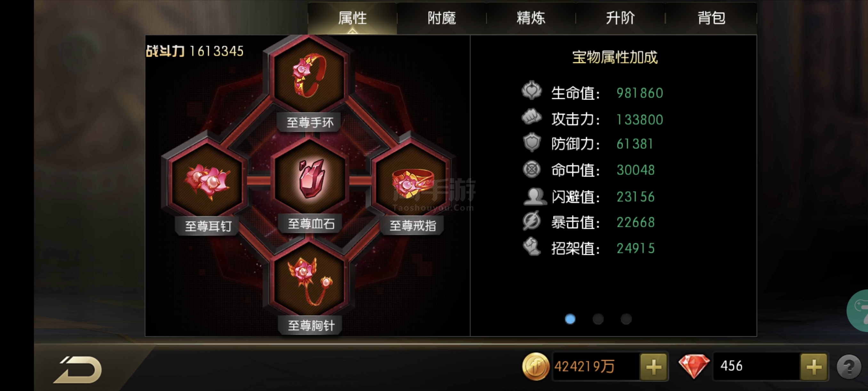Tap the red diamond gem icon
Screen dimensions: 868x391
point(694,366)
